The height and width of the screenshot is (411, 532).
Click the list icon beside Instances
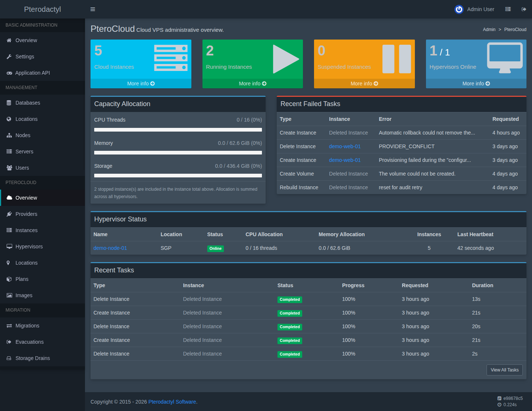click(9, 230)
